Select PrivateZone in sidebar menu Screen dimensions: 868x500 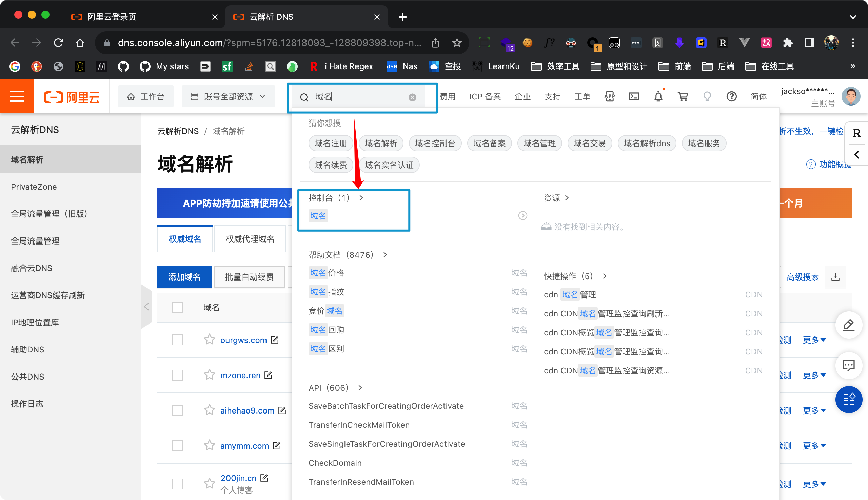(x=34, y=187)
